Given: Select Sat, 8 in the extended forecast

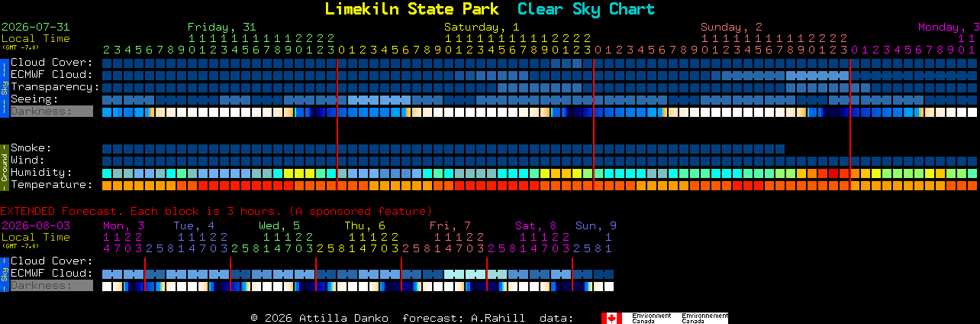Looking at the screenshot, I should click(x=536, y=225).
